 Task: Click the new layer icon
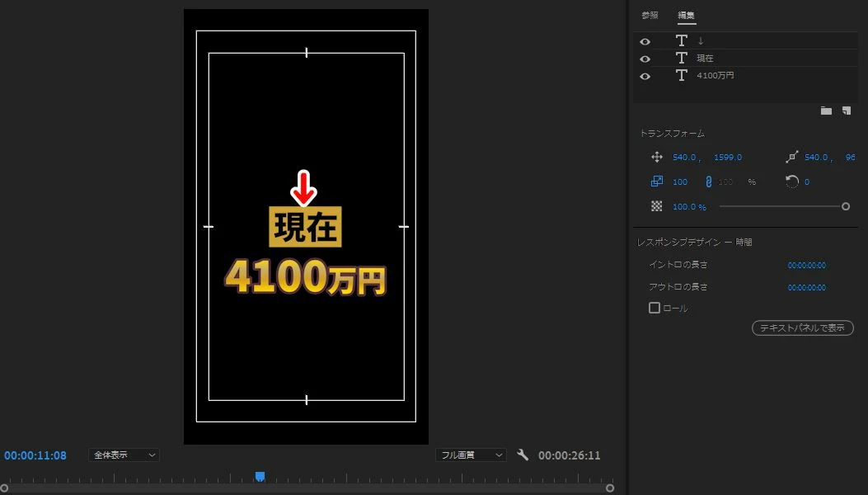847,111
